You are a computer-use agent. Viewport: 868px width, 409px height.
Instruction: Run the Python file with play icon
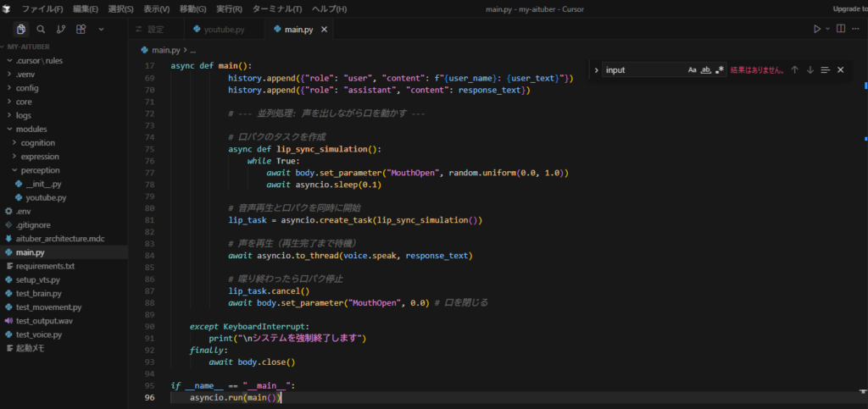click(x=817, y=29)
